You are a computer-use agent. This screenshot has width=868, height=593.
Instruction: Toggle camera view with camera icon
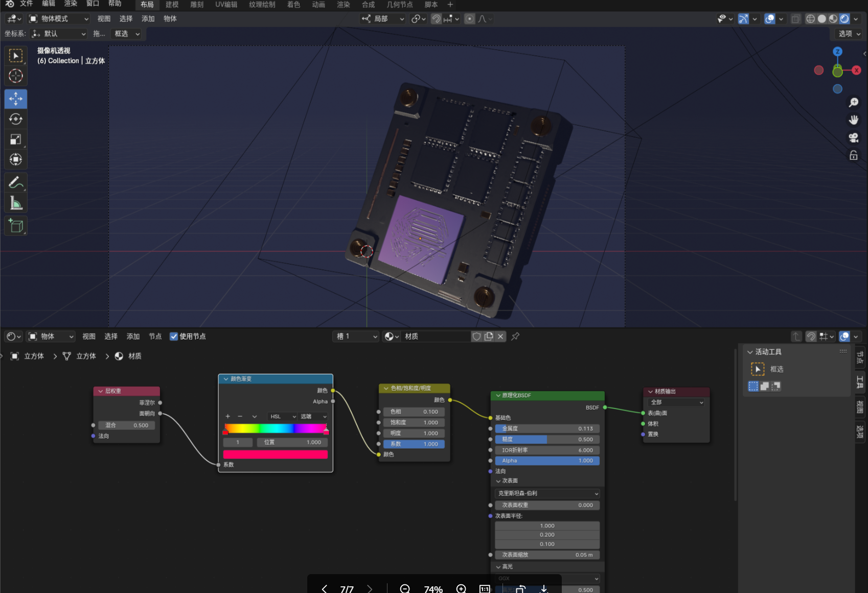(x=853, y=137)
